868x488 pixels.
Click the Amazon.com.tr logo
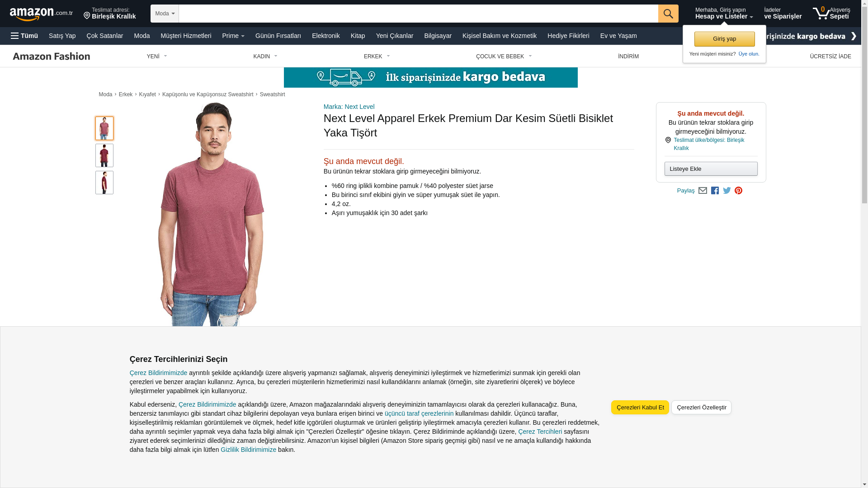(41, 14)
